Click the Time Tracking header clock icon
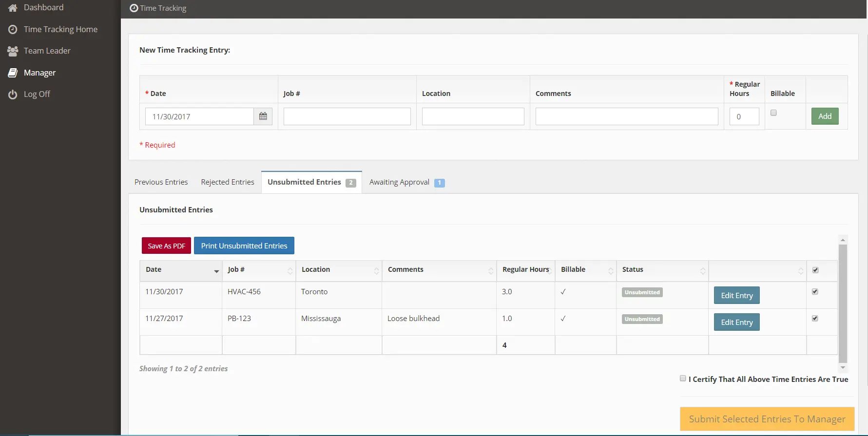The height and width of the screenshot is (436, 868). coord(134,8)
